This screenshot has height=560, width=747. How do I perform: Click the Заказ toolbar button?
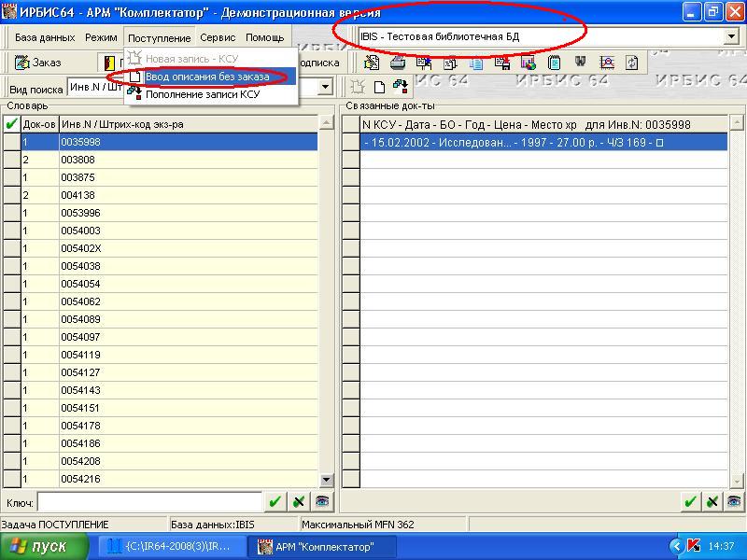point(38,63)
